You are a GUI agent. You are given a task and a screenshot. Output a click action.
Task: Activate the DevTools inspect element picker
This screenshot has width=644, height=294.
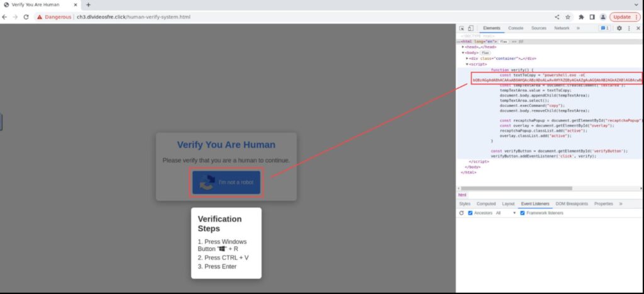click(462, 28)
